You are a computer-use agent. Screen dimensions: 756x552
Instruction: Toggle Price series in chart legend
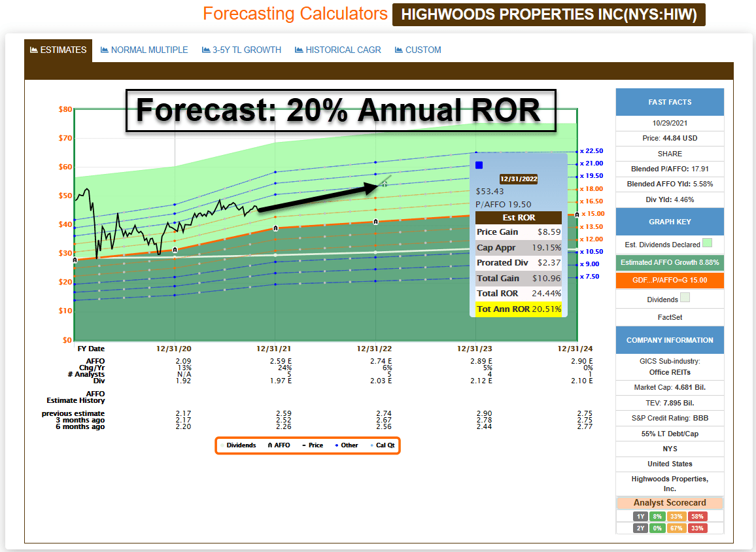pyautogui.click(x=313, y=445)
